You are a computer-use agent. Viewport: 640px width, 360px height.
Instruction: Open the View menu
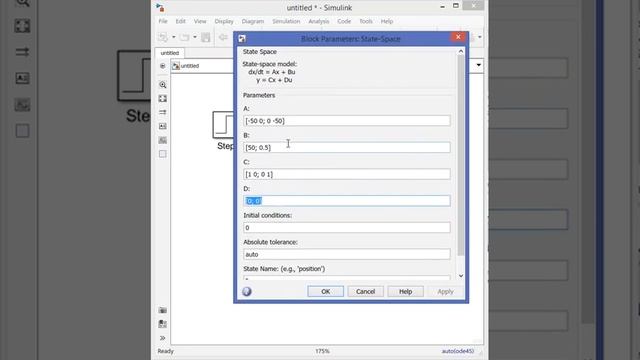[200, 21]
